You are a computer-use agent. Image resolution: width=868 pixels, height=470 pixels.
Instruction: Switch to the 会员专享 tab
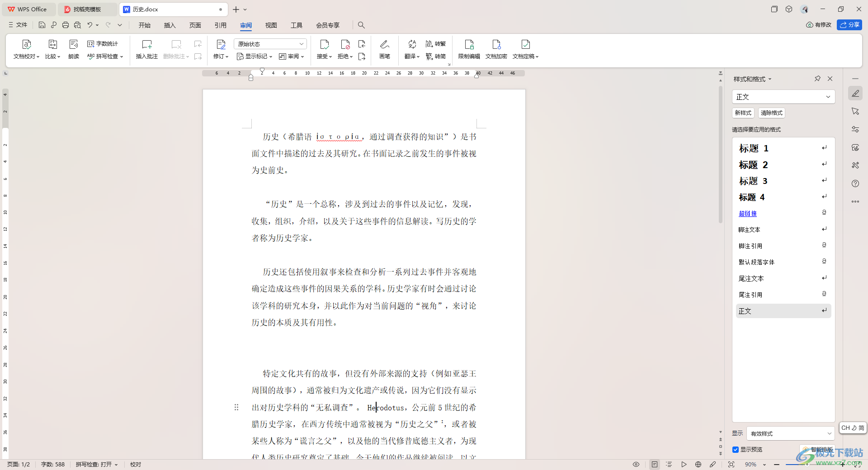[328, 25]
